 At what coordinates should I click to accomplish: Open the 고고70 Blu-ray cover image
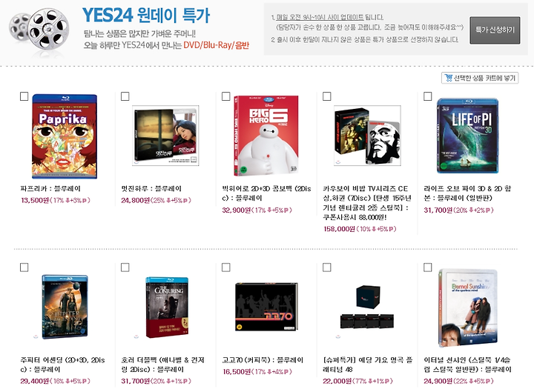267,307
